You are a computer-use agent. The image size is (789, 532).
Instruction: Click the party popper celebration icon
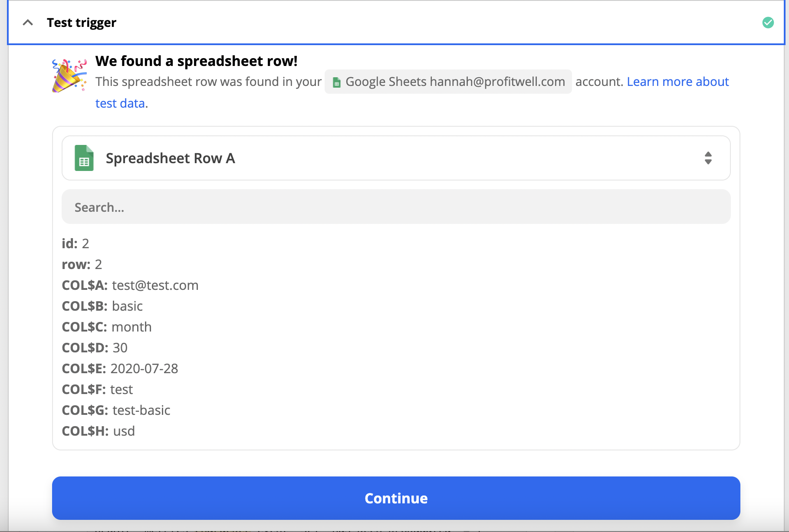coord(69,76)
